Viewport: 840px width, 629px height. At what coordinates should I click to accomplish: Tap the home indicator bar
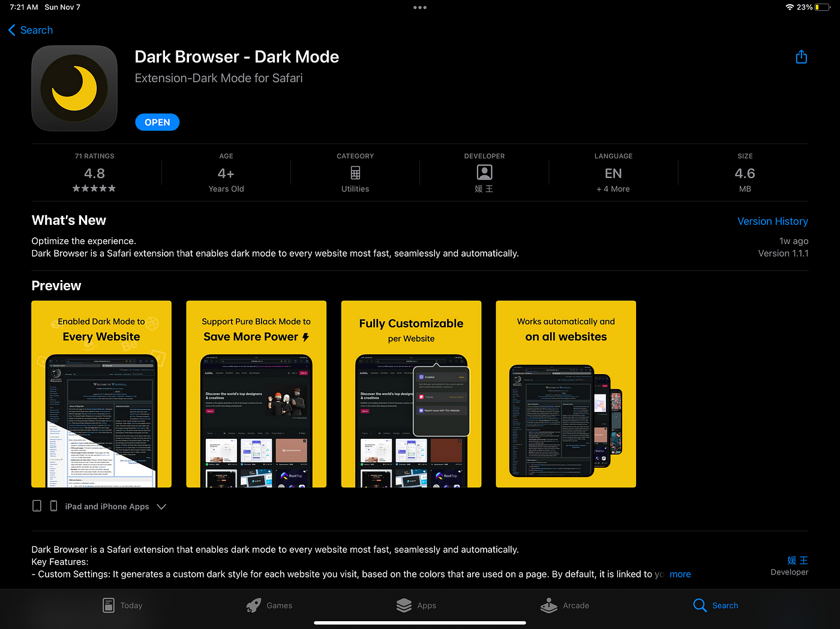[420, 623]
